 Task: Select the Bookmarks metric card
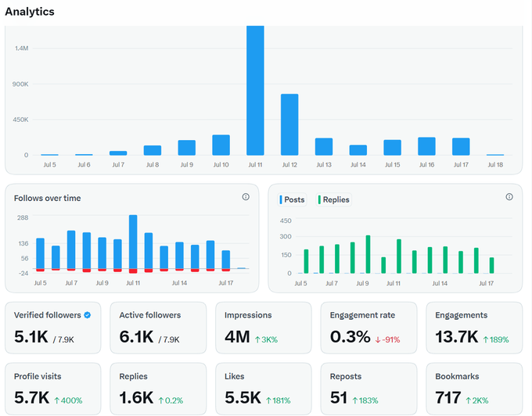tap(474, 389)
